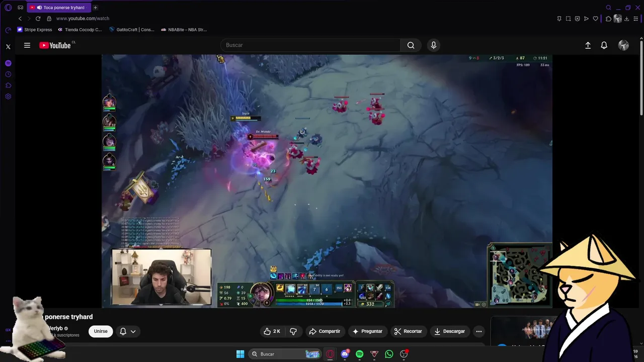
Task: Open the X (Twitter) sidebar panel
Action: coord(8,46)
